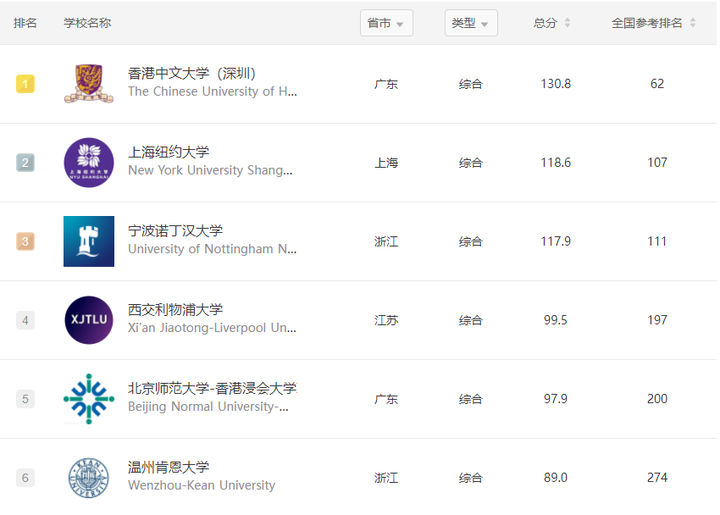Viewport: 720px width, 515px height.
Task: Open 上海纽约大学 school page
Action: point(169,152)
